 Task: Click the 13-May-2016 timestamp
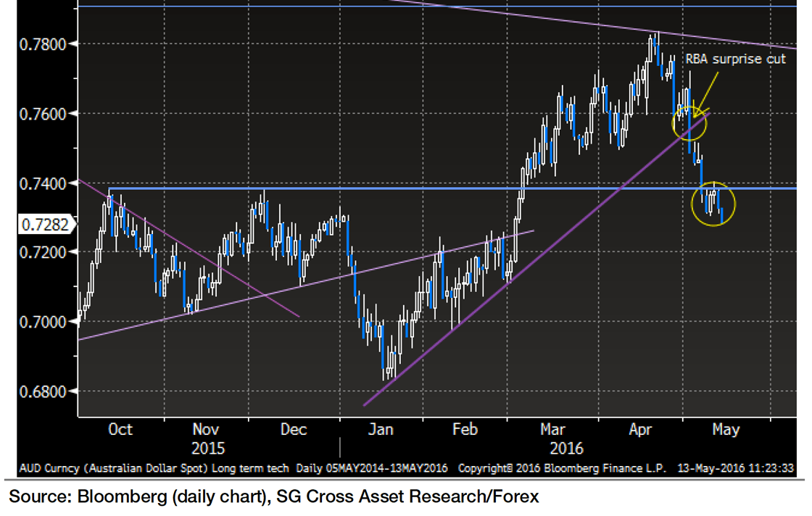735,467
